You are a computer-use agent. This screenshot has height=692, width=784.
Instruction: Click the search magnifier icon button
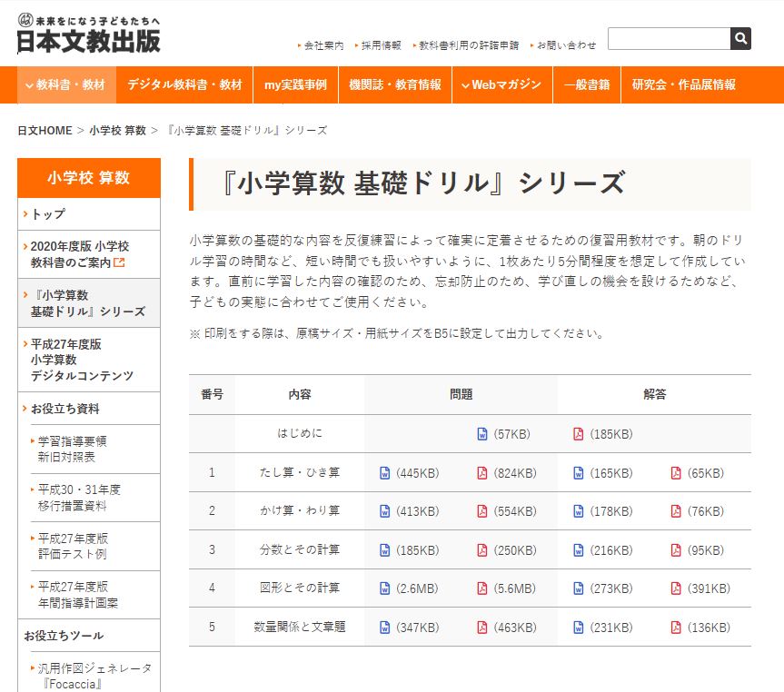coord(740,38)
